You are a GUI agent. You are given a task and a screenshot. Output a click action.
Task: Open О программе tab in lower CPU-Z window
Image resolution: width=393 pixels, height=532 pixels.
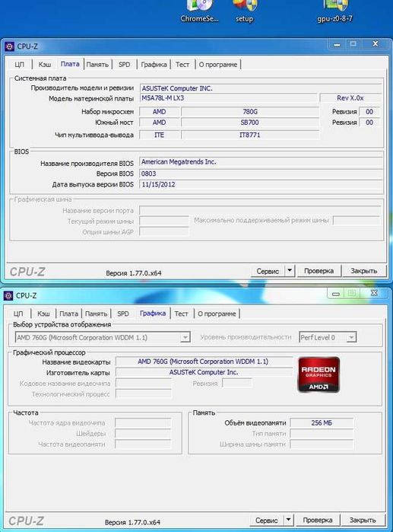(x=217, y=314)
